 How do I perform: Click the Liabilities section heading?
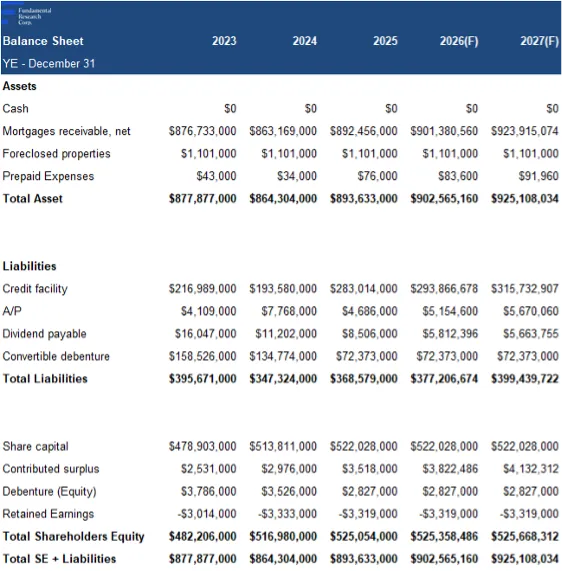(x=29, y=266)
